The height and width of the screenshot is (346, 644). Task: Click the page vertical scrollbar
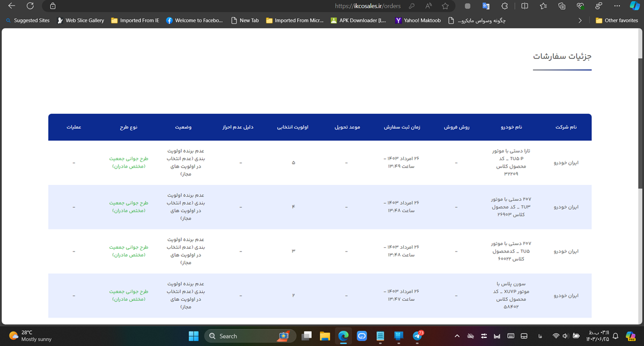[x=640, y=176]
